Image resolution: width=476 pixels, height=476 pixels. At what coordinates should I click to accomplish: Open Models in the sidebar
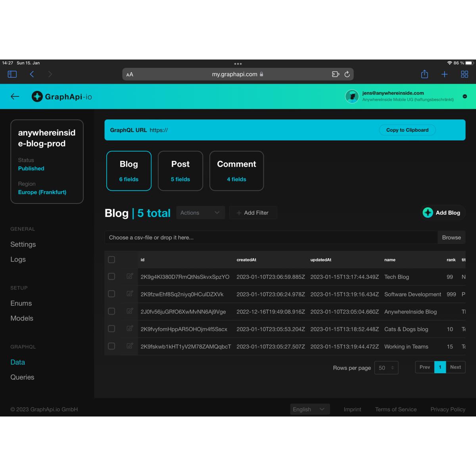tap(22, 318)
